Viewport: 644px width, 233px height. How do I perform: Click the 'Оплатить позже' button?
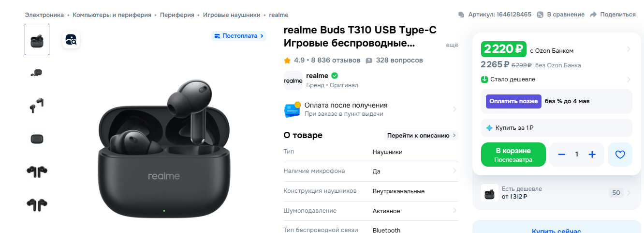(x=513, y=101)
